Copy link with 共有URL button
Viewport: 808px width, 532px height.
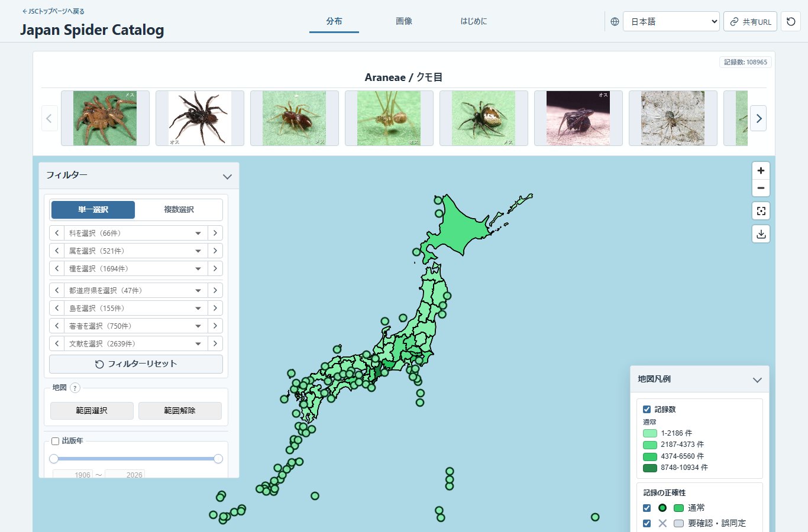pos(750,22)
